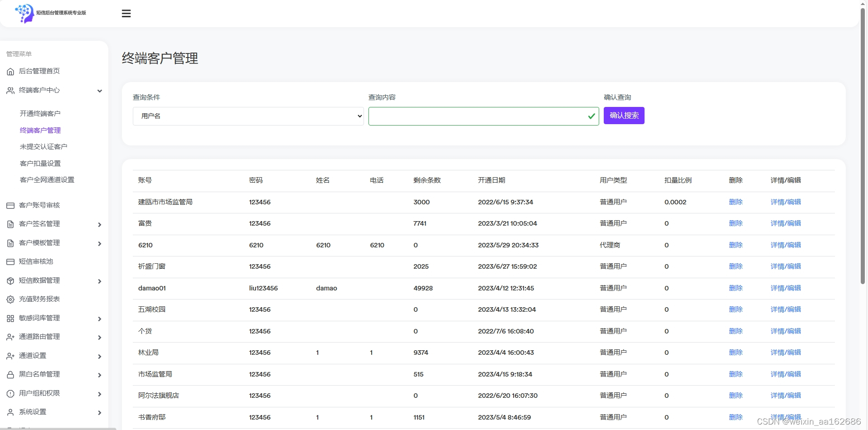Open 客户全网通道设置 menu item
This screenshot has width=868, height=430.
pyautogui.click(x=47, y=179)
